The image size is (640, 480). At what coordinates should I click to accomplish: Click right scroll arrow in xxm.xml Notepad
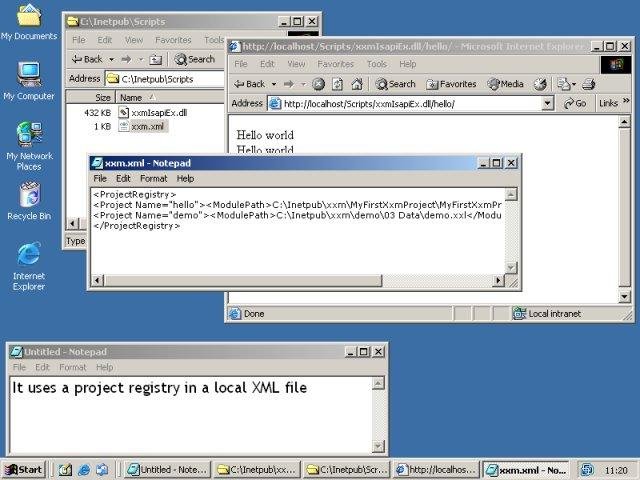498,280
